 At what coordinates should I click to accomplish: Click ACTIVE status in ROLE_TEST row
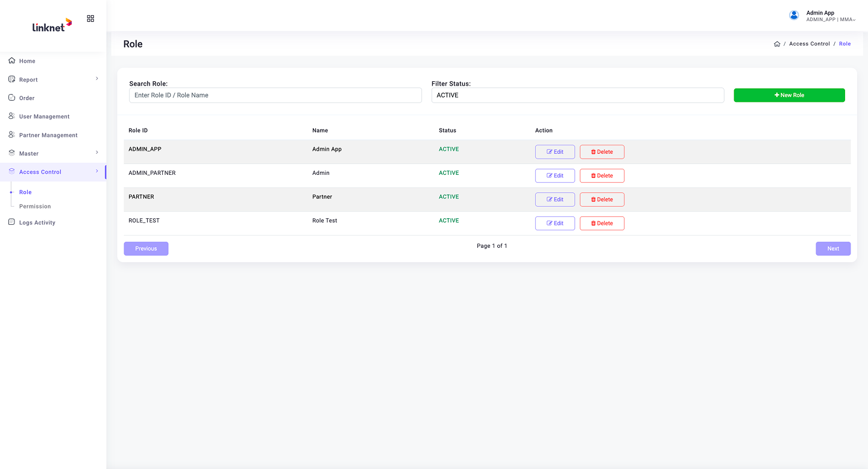pyautogui.click(x=449, y=221)
